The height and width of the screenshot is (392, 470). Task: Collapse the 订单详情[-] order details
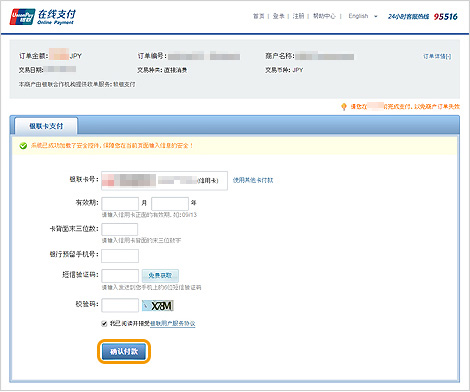click(437, 56)
